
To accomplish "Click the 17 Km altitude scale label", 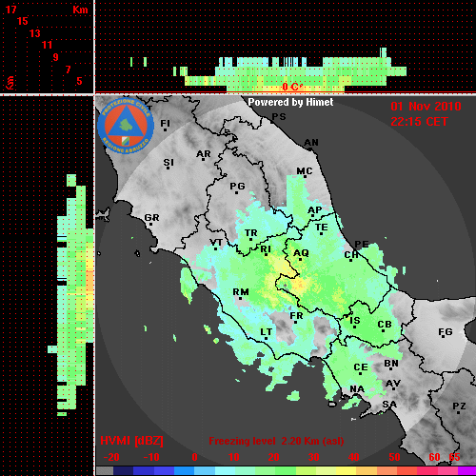I will tap(11, 10).
